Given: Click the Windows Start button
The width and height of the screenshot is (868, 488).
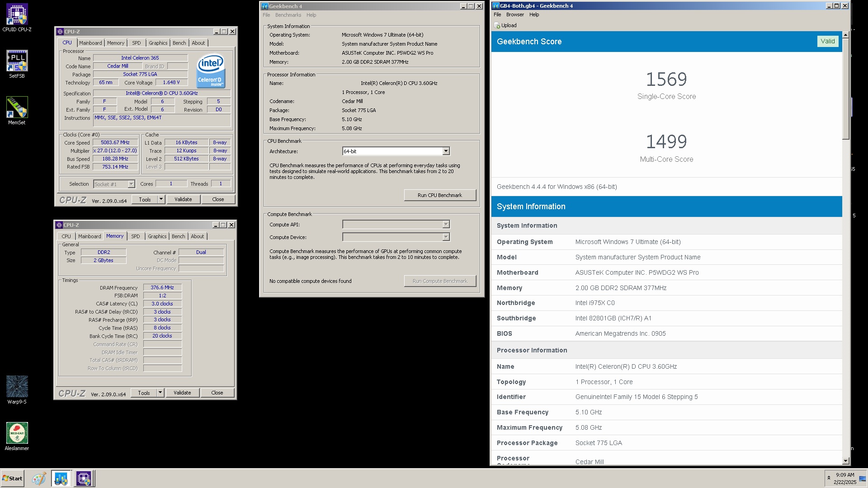Looking at the screenshot, I should [12, 478].
